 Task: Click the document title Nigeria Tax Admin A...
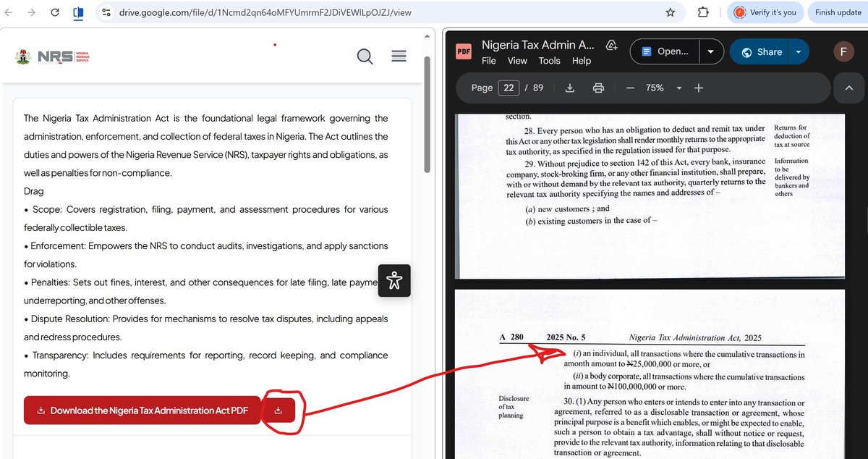click(538, 45)
